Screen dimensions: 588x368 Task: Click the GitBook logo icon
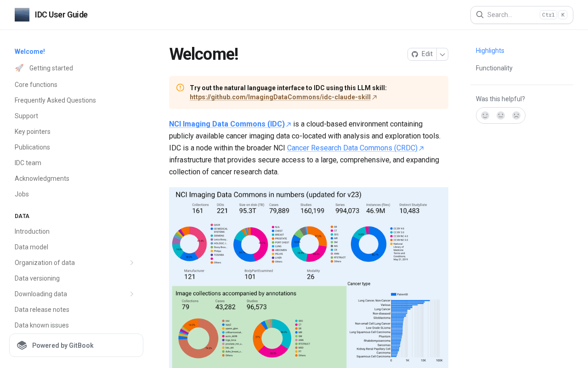(22, 345)
